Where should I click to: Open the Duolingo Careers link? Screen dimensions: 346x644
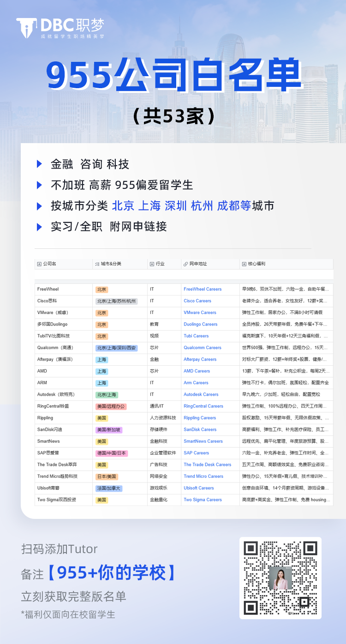pos(201,325)
